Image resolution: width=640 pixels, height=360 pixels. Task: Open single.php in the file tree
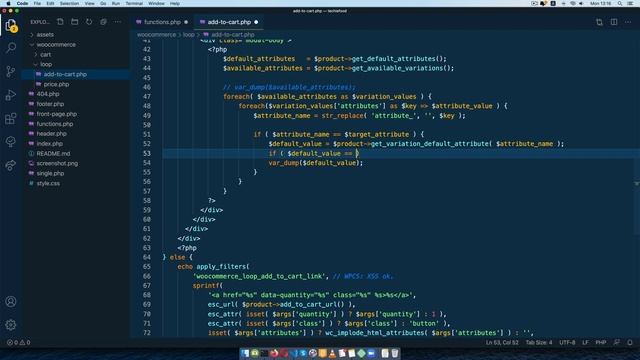coord(50,173)
